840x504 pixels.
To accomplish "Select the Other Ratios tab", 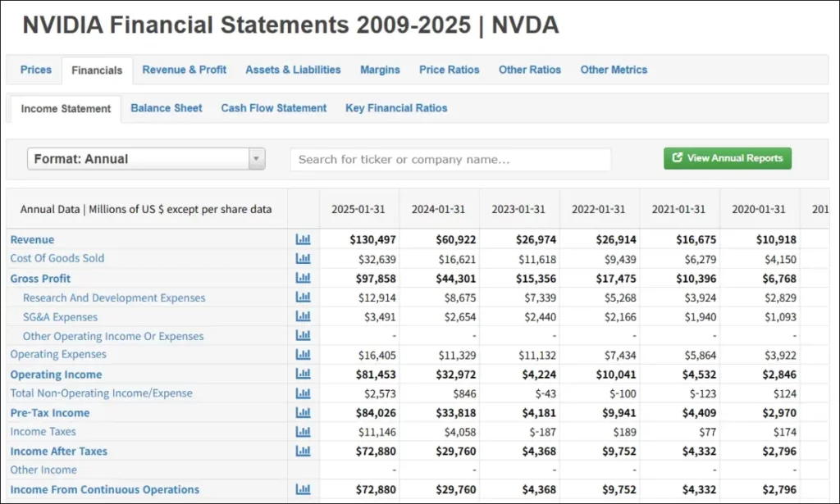I will [530, 70].
